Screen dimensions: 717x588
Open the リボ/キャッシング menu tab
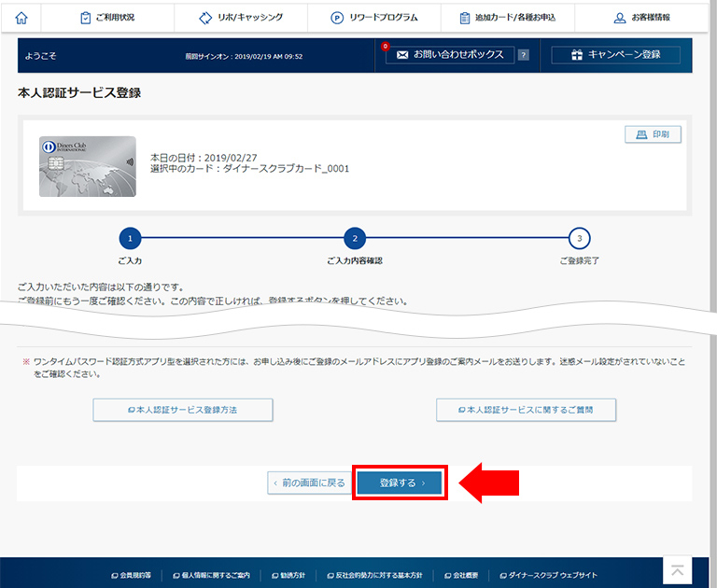241,18
